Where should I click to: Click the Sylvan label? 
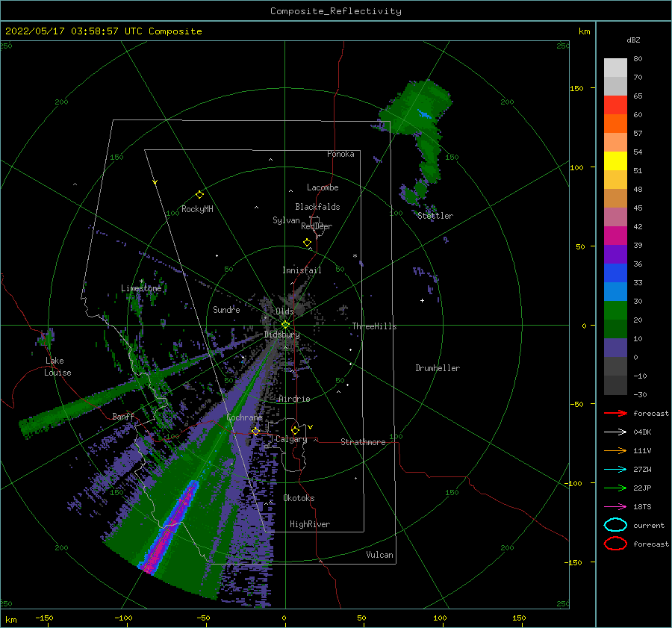tap(286, 220)
